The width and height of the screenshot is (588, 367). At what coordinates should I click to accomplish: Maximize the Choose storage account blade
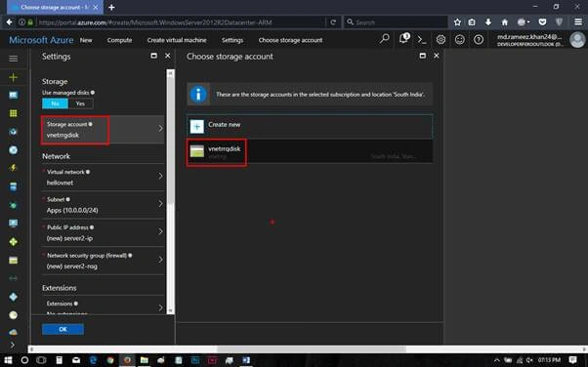[x=423, y=56]
